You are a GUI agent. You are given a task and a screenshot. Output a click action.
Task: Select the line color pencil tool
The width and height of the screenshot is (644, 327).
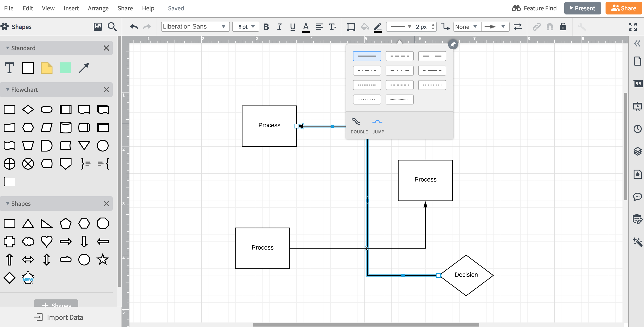pyautogui.click(x=378, y=27)
